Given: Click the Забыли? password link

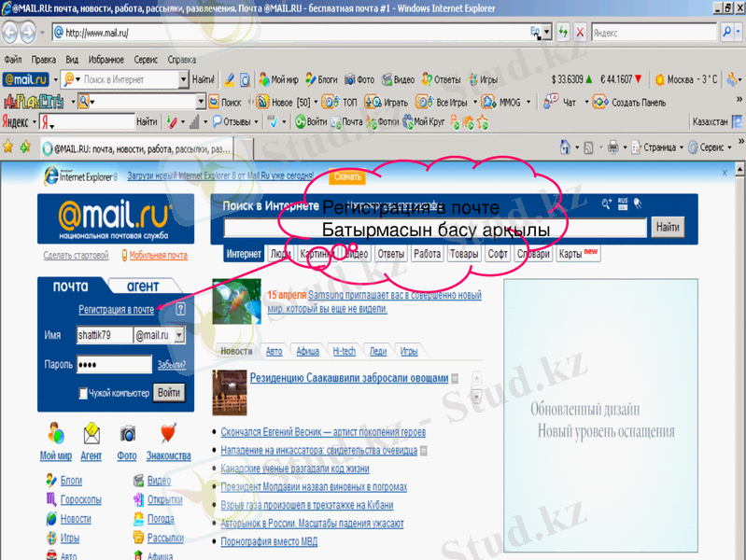Looking at the screenshot, I should tap(171, 365).
